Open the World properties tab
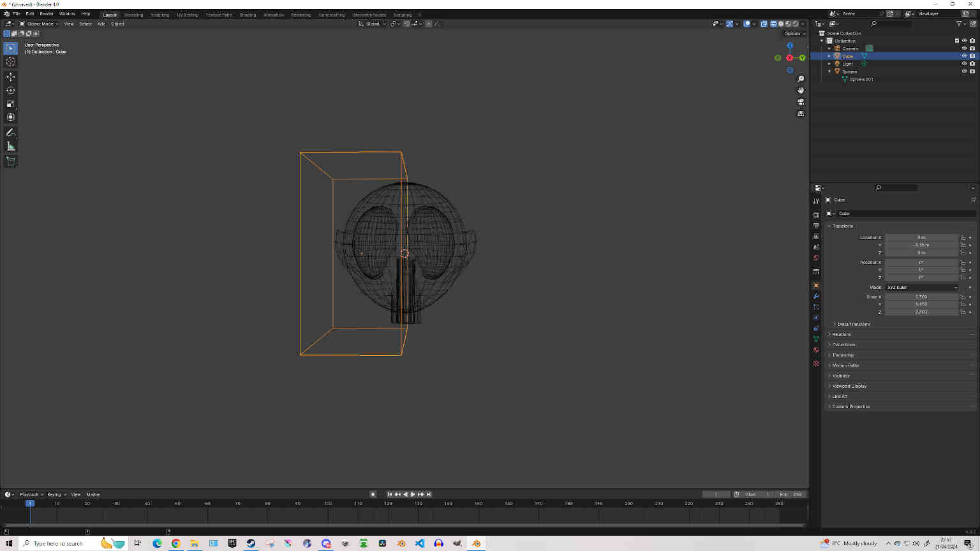The height and width of the screenshot is (551, 980). click(816, 258)
